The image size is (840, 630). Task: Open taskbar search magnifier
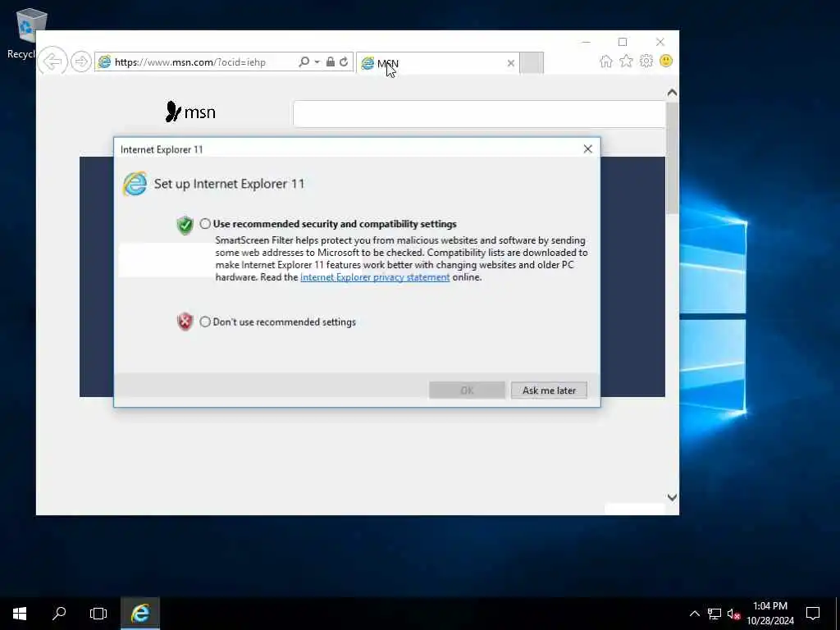pos(59,614)
